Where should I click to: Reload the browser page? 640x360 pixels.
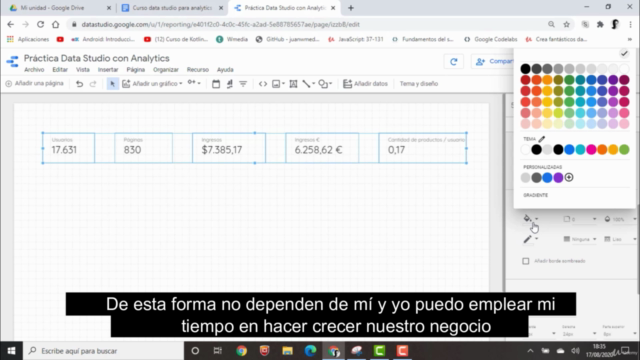coord(40,24)
